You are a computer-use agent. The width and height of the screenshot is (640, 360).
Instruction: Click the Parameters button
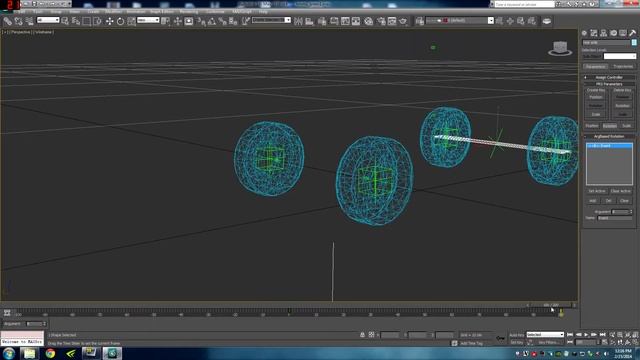[596, 67]
